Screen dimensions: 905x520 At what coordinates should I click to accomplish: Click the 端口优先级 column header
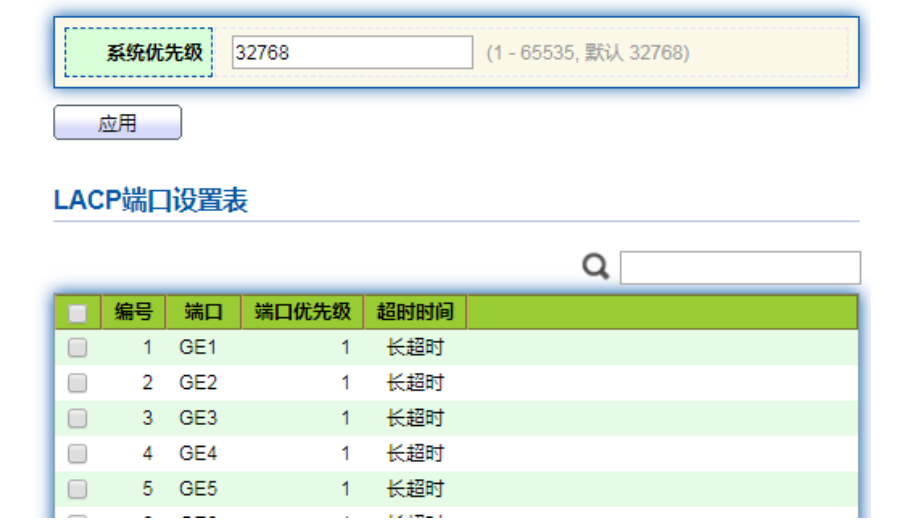[302, 312]
